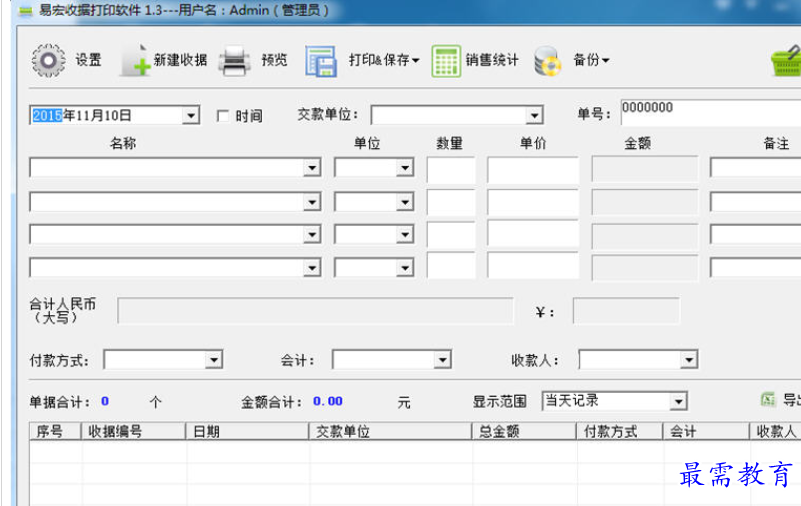Viewport: 801px width, 506px height.
Task: Click the Excel export icon
Action: 768,399
